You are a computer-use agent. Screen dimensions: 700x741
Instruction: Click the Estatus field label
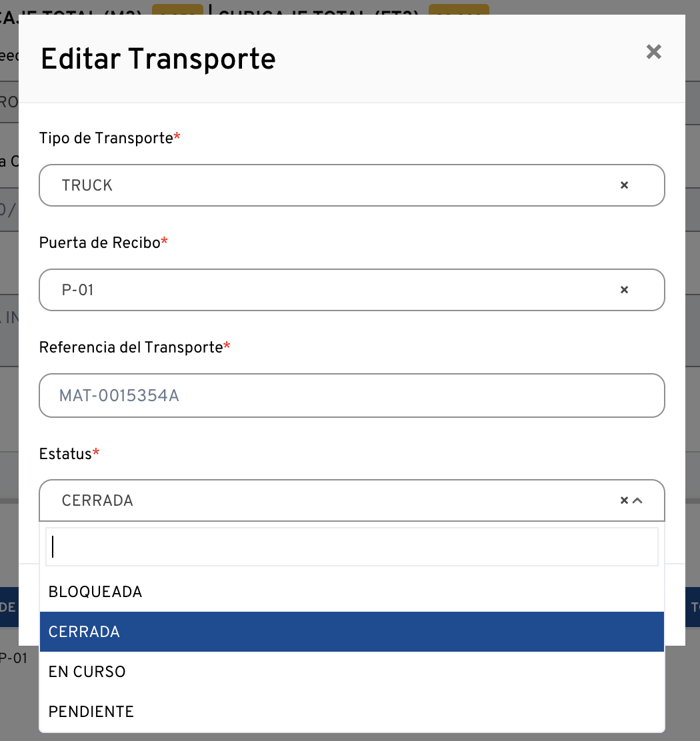pyautogui.click(x=65, y=454)
